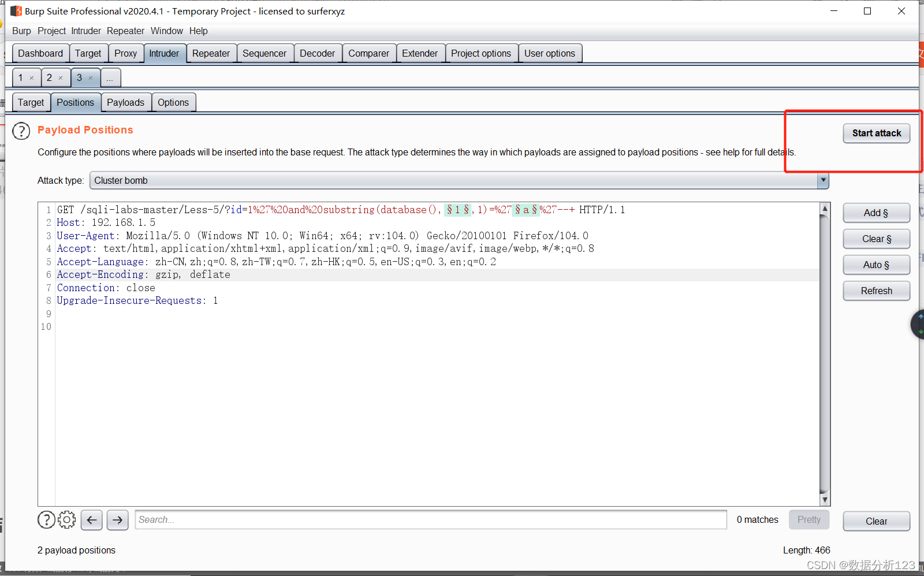Screen dimensions: 924x576
Task: Open the Project options tab
Action: point(481,53)
